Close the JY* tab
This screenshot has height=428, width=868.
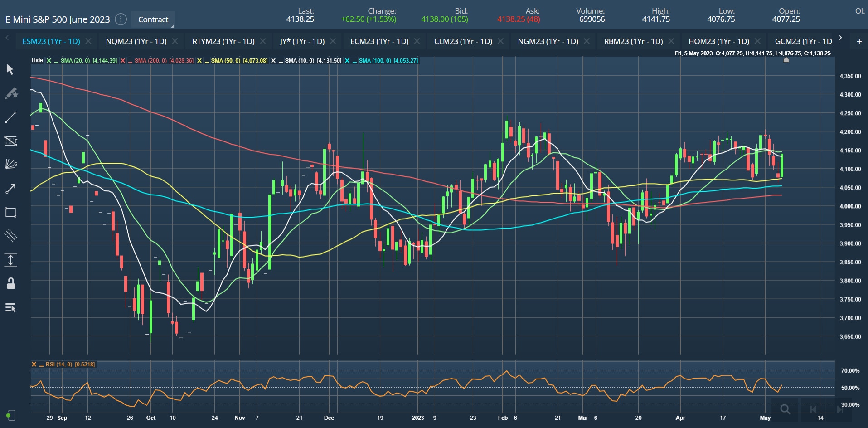click(333, 41)
